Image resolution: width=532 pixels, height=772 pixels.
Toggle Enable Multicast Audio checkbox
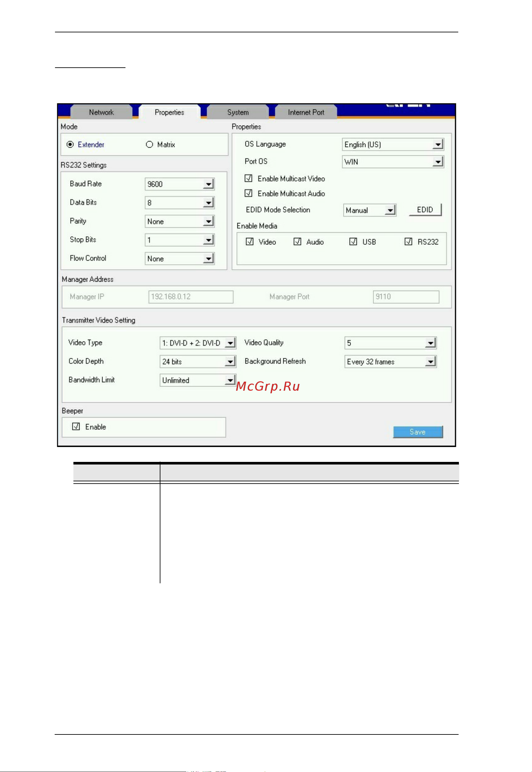coord(248,193)
